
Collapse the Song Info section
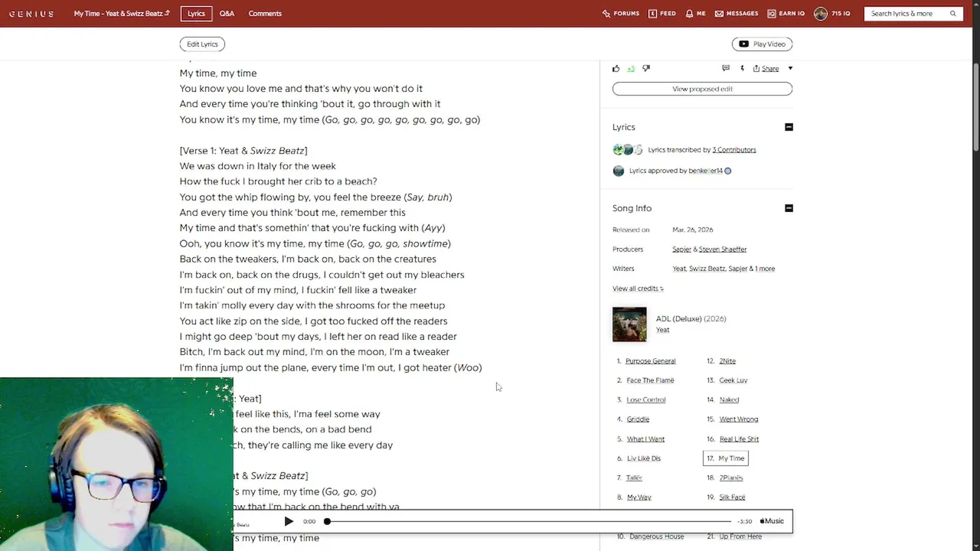(789, 208)
